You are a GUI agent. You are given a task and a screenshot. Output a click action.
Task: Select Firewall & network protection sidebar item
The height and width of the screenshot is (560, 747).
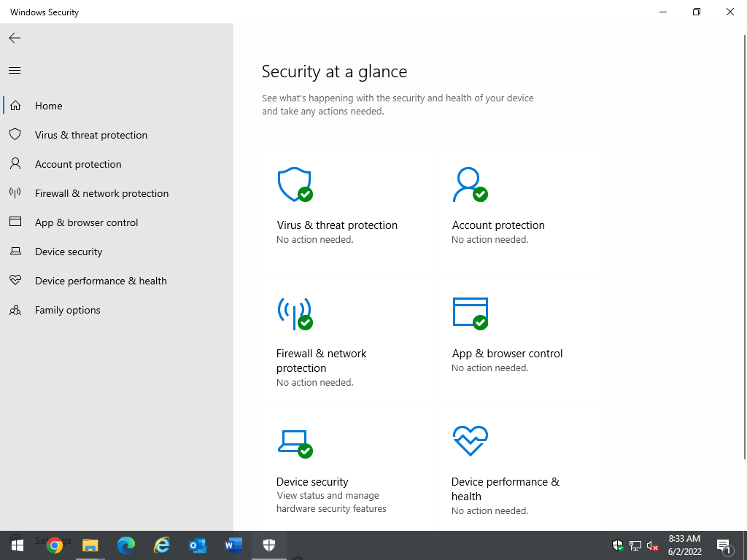point(101,193)
